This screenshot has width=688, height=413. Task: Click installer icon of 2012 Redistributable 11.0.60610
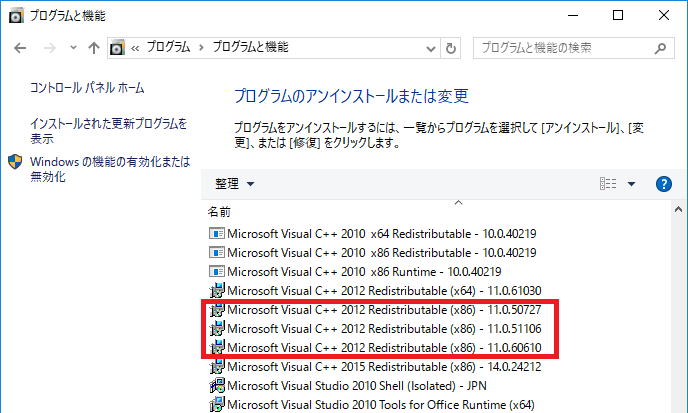[x=217, y=348]
